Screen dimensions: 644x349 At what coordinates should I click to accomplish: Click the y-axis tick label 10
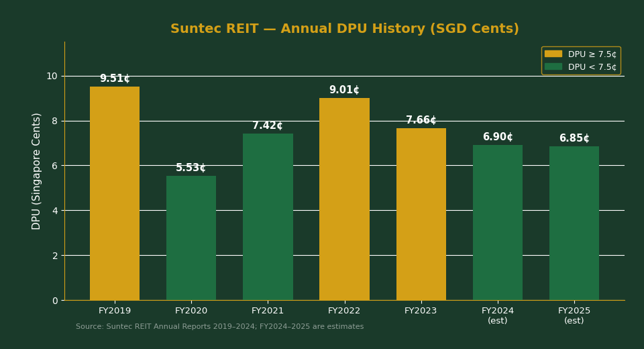[52, 76]
